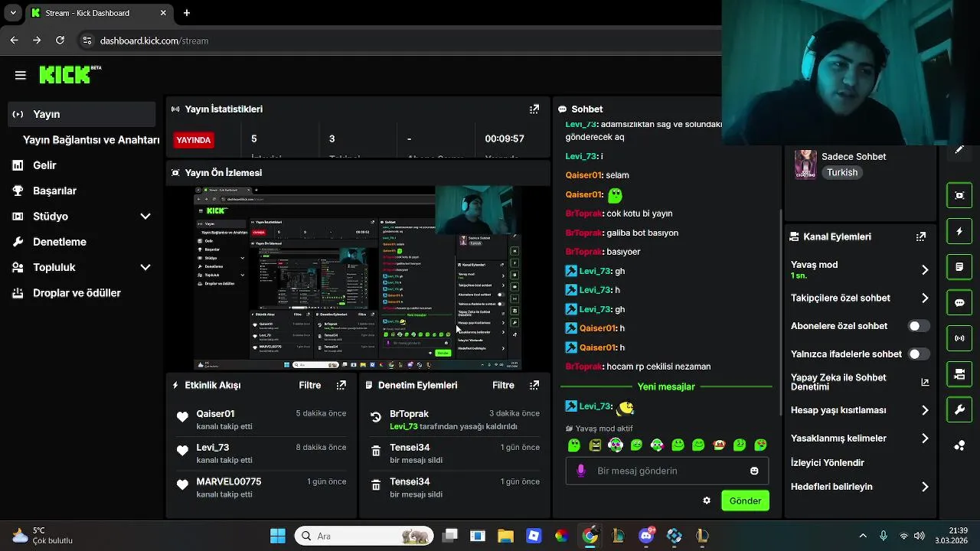
Task: Enable Yalnızca ifadelerle sohbet toggle
Action: (x=919, y=354)
